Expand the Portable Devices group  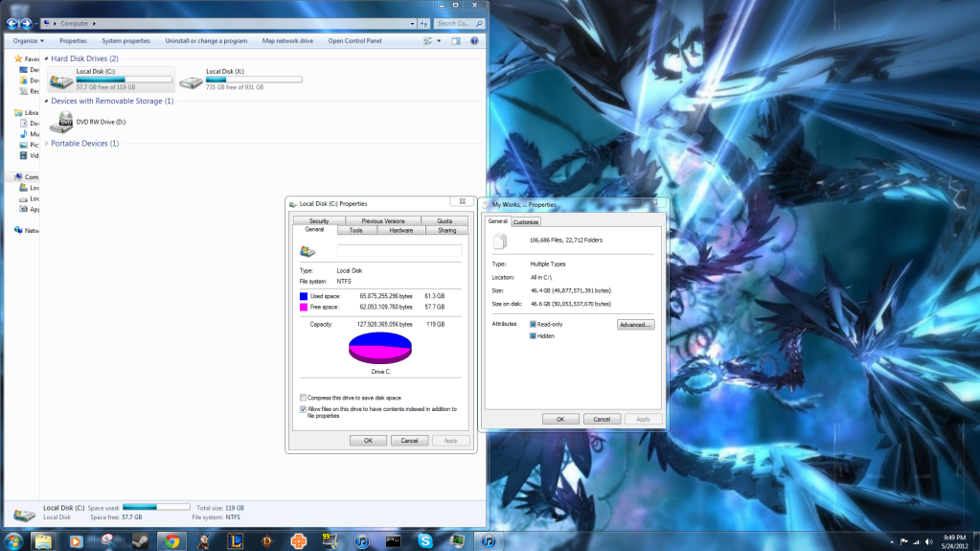click(x=46, y=144)
